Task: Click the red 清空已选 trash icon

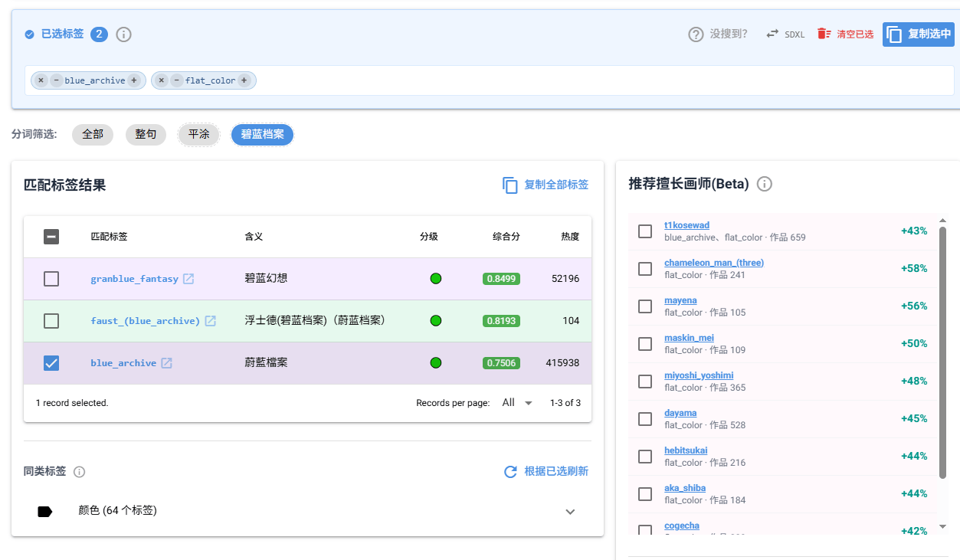Action: [824, 34]
